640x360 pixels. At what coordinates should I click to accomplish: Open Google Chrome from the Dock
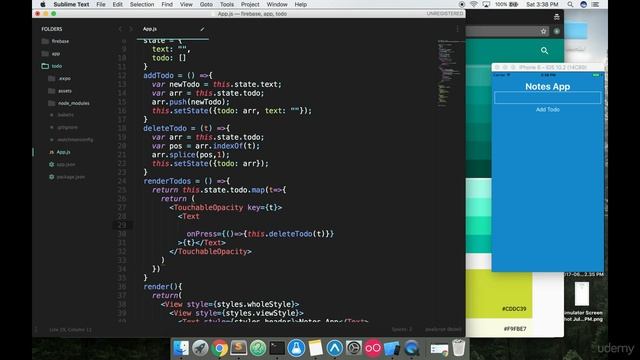(x=219, y=348)
